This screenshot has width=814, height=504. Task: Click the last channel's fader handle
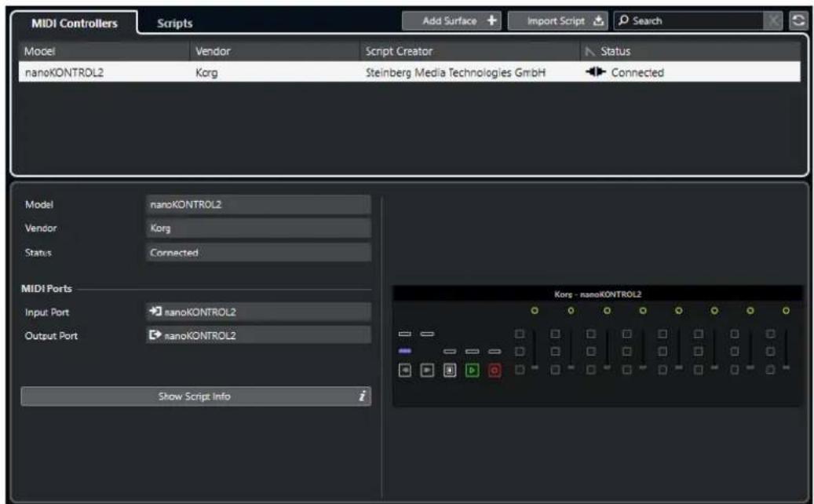click(x=787, y=367)
